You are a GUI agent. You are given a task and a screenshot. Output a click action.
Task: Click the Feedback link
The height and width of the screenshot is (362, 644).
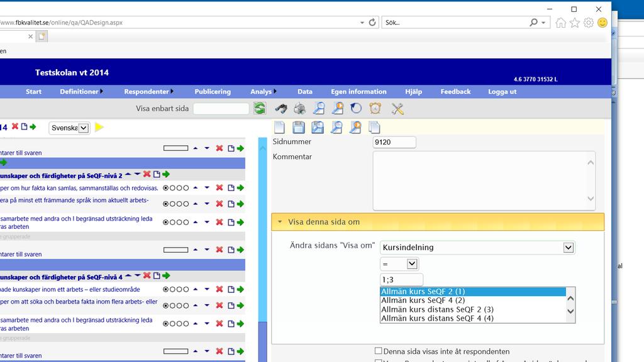click(x=455, y=92)
